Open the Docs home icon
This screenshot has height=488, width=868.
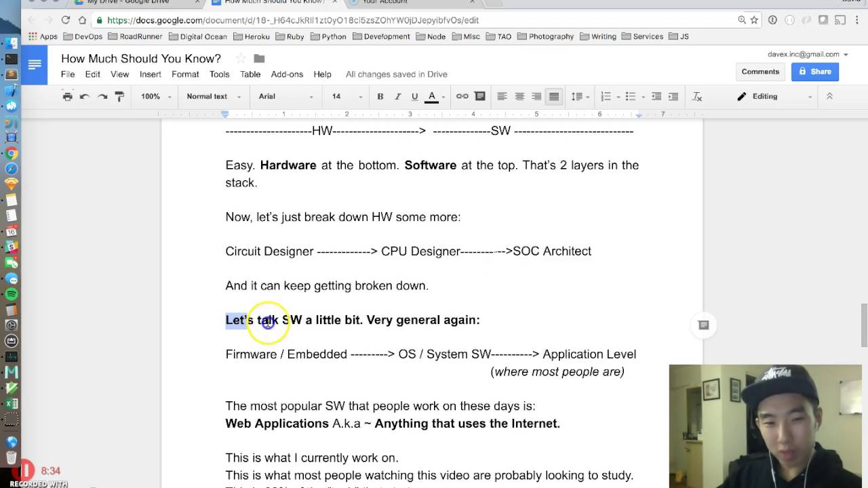point(35,65)
